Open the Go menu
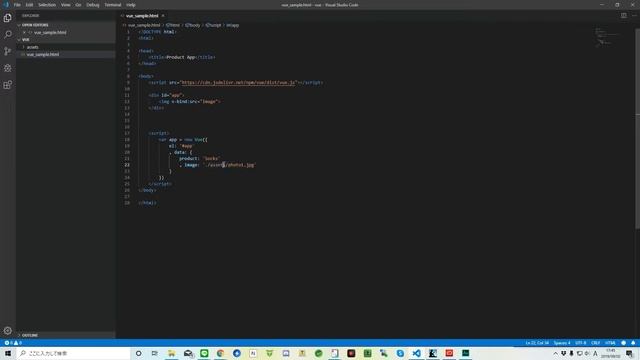This screenshot has height=360, width=640. [78, 5]
